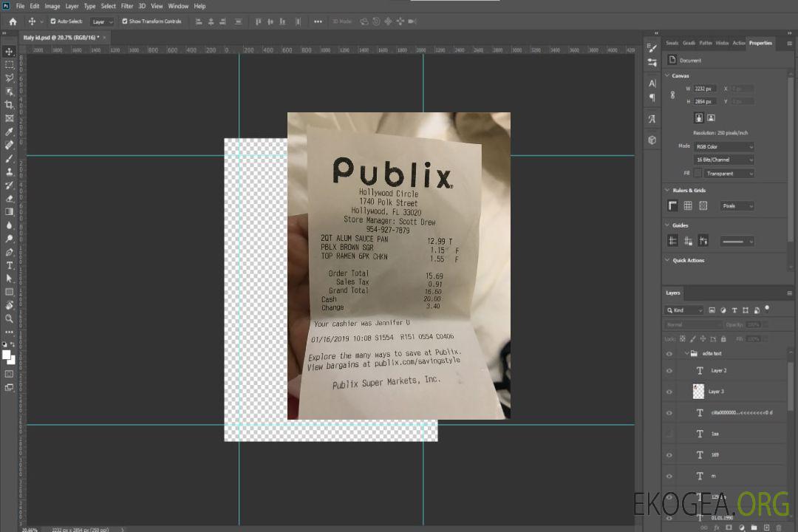This screenshot has width=798, height=532.
Task: Collapse the Canvas section
Action: click(x=667, y=75)
